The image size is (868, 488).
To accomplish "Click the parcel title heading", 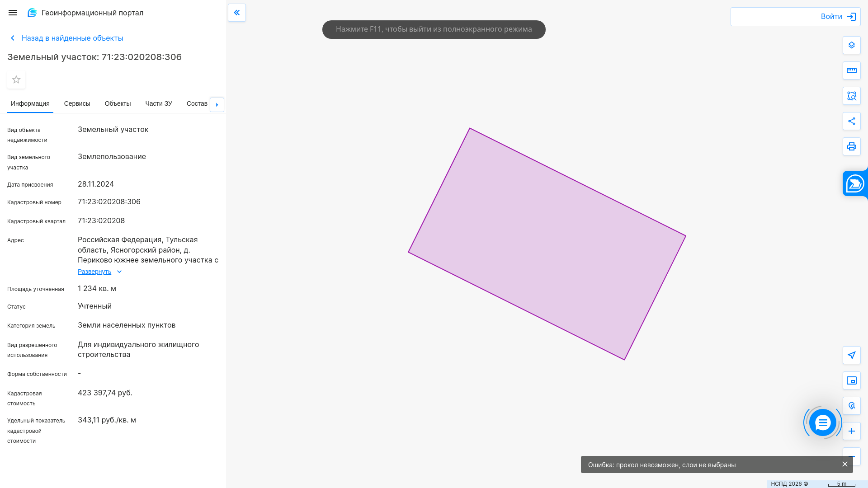I will tap(94, 57).
